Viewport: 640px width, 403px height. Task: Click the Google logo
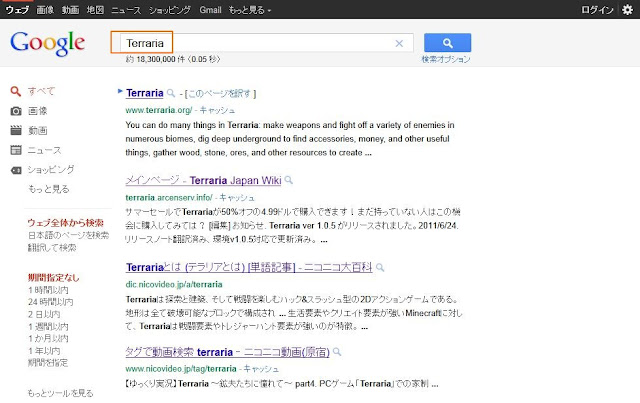(47, 43)
